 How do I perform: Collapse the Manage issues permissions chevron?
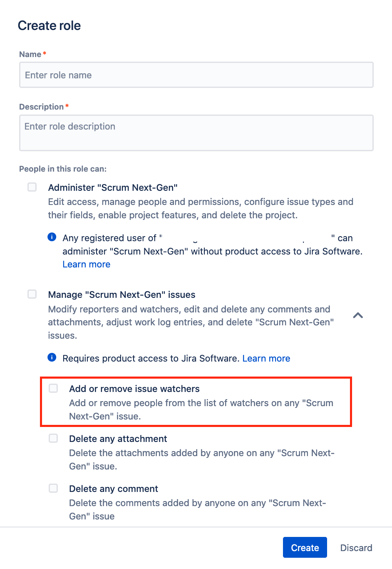(358, 315)
